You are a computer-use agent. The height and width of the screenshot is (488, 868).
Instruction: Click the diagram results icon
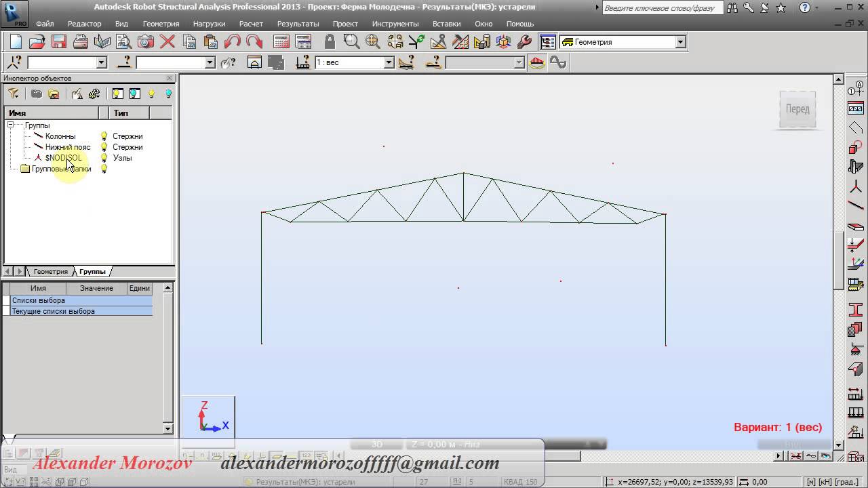click(537, 62)
